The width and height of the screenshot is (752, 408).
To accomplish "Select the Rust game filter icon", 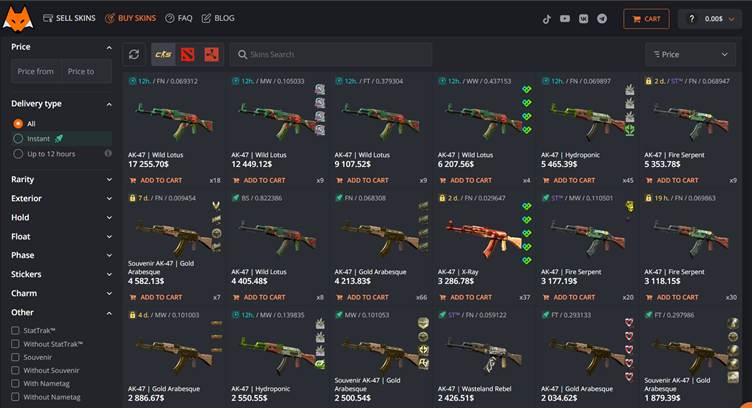I will click(x=211, y=54).
